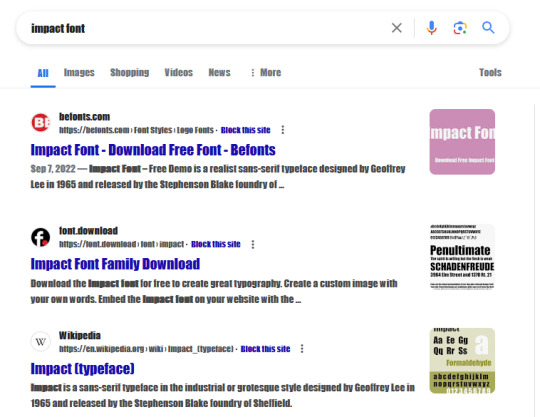Open 'Impact (typeface)' Wikipedia result

(x=82, y=369)
